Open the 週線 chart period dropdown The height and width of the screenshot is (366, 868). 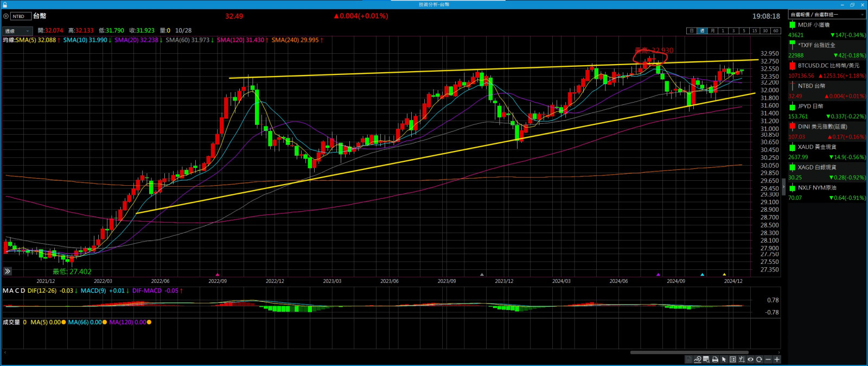(17, 31)
